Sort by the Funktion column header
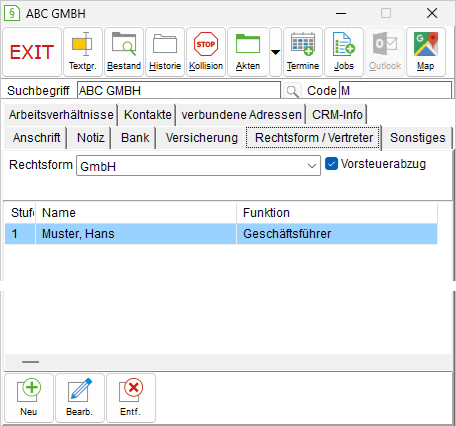456x426 pixels. 337,213
